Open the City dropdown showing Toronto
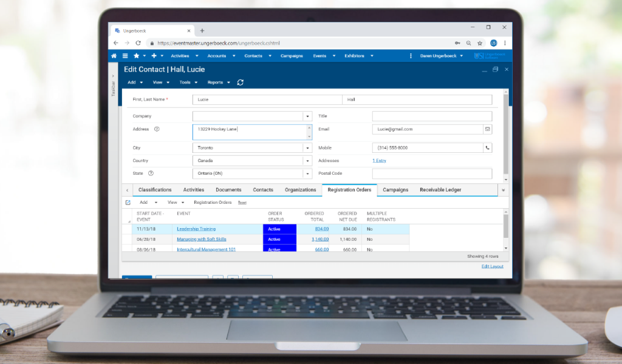Screen dimensions: 622x364 tap(307, 148)
